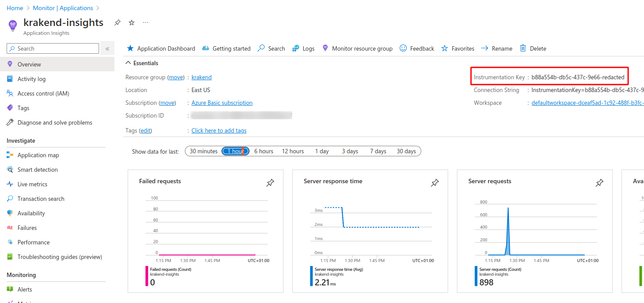This screenshot has height=303, width=644.
Task: Click the Feedback smiley icon
Action: [403, 48]
